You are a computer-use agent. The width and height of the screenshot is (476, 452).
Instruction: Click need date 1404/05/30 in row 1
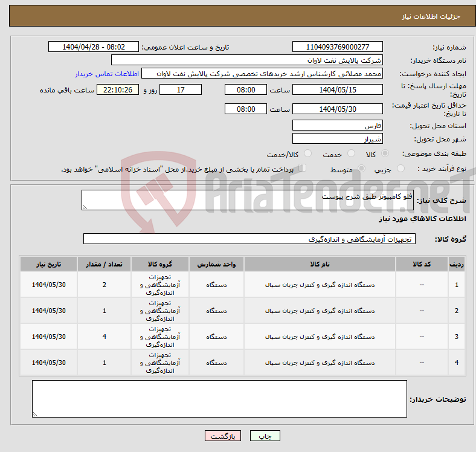(x=48, y=285)
